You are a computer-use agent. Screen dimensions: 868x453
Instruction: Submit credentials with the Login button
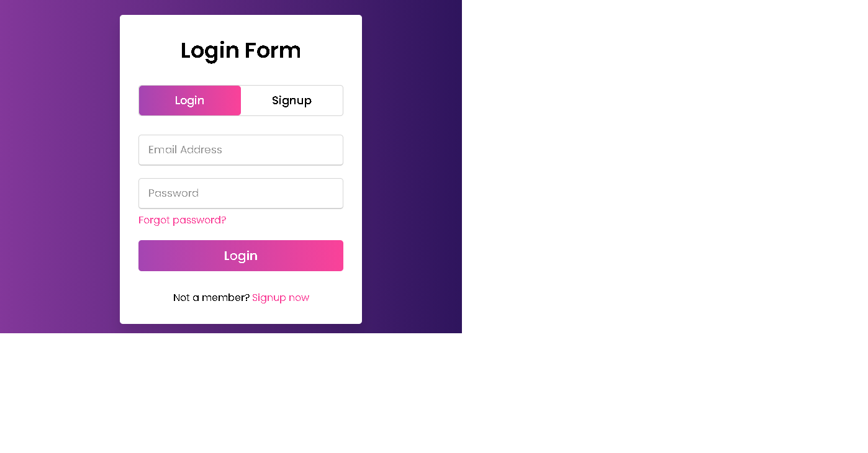tap(241, 255)
